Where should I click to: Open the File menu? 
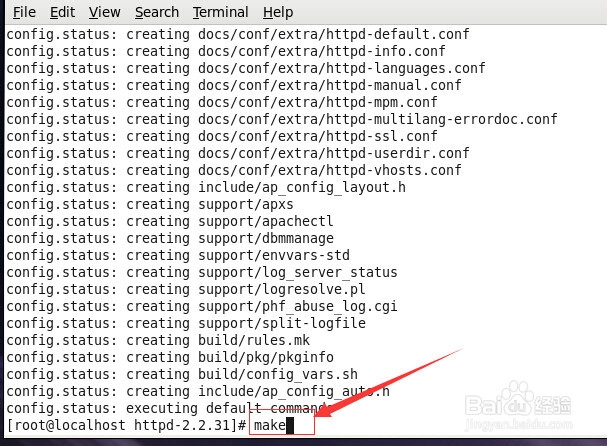[24, 12]
